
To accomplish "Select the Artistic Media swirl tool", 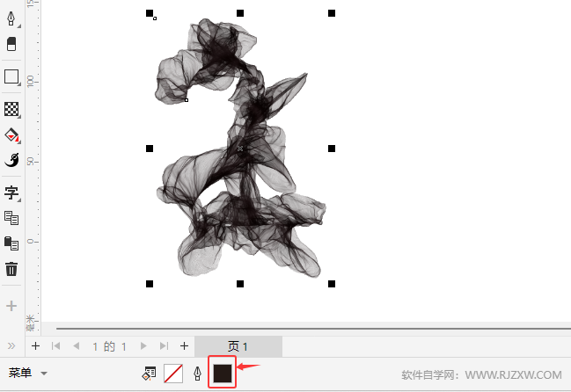I will pos(11,160).
